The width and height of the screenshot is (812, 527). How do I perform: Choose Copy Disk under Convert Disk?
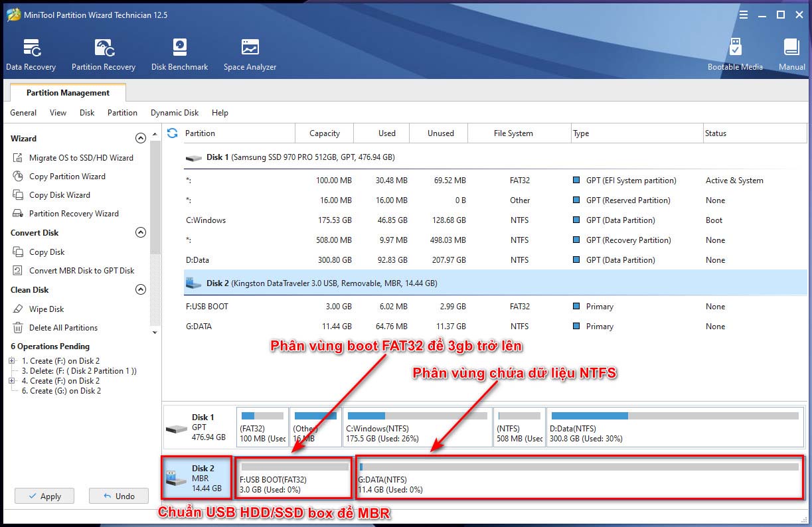pyautogui.click(x=47, y=252)
